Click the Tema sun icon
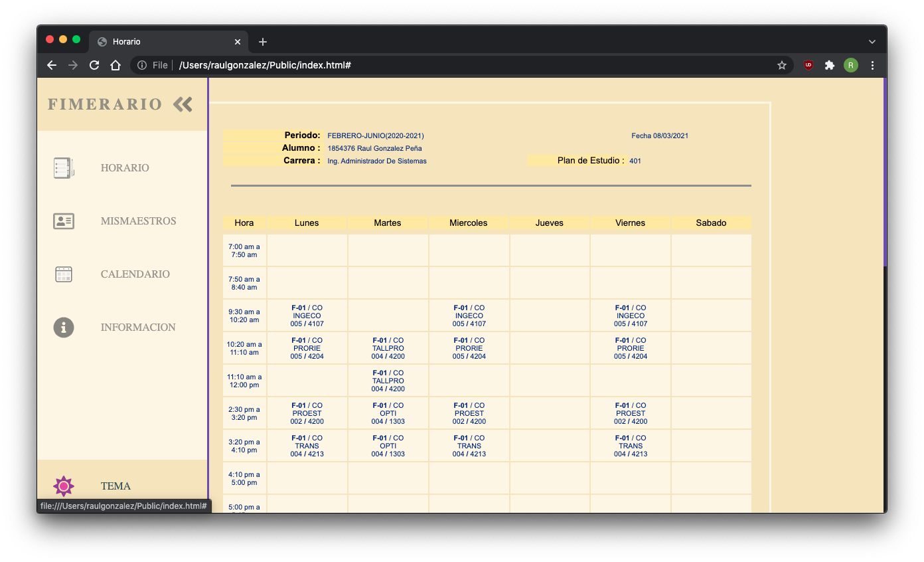Screen dimensions: 924x562 pos(64,486)
